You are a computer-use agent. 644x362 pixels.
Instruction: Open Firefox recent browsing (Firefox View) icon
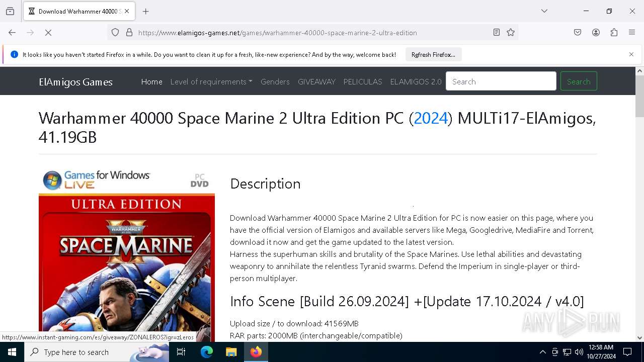tap(10, 11)
